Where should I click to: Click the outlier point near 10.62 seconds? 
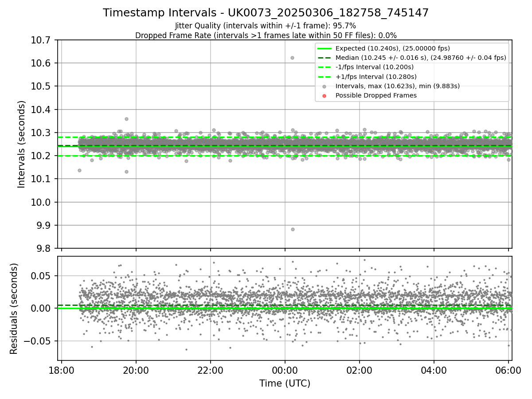tap(292, 58)
